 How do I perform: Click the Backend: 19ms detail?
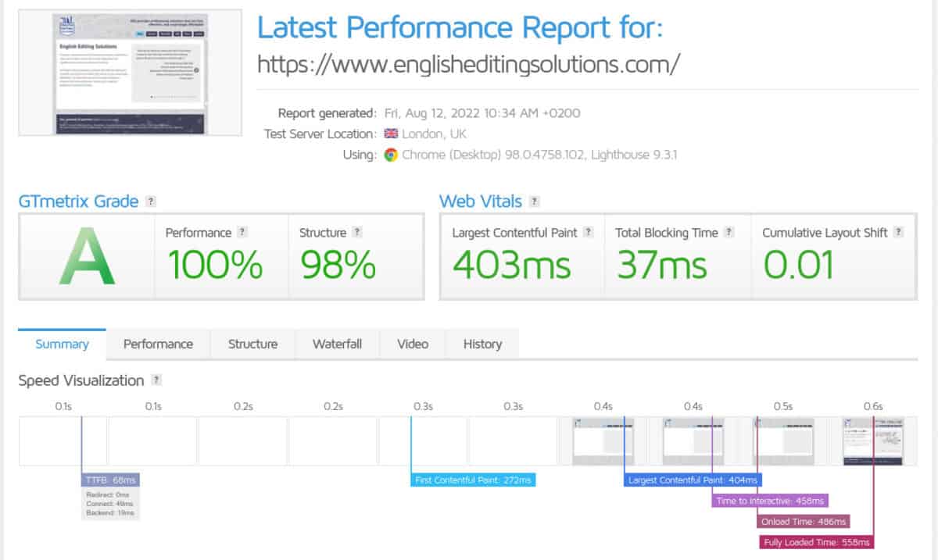tap(110, 512)
